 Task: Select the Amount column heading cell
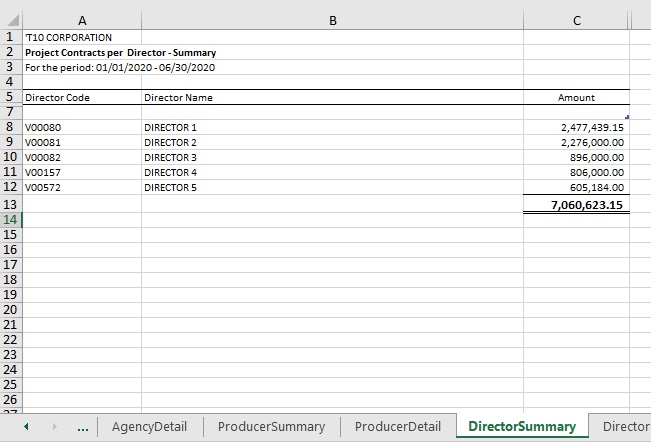click(576, 98)
